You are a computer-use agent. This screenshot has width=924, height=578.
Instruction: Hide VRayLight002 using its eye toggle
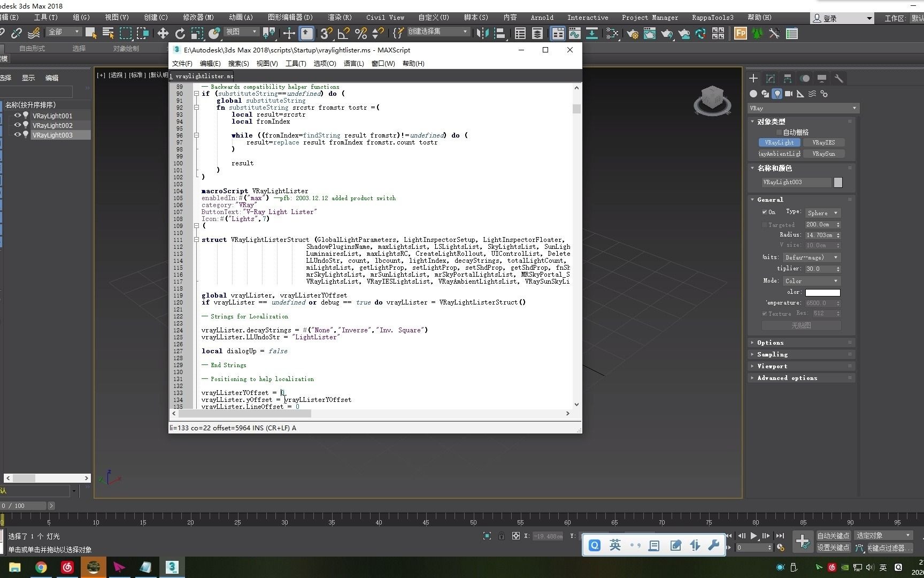click(x=17, y=125)
